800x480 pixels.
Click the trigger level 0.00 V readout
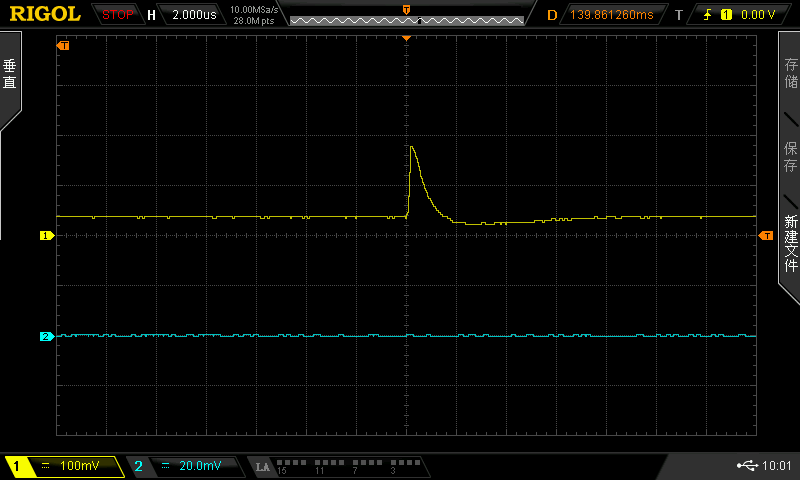point(758,15)
